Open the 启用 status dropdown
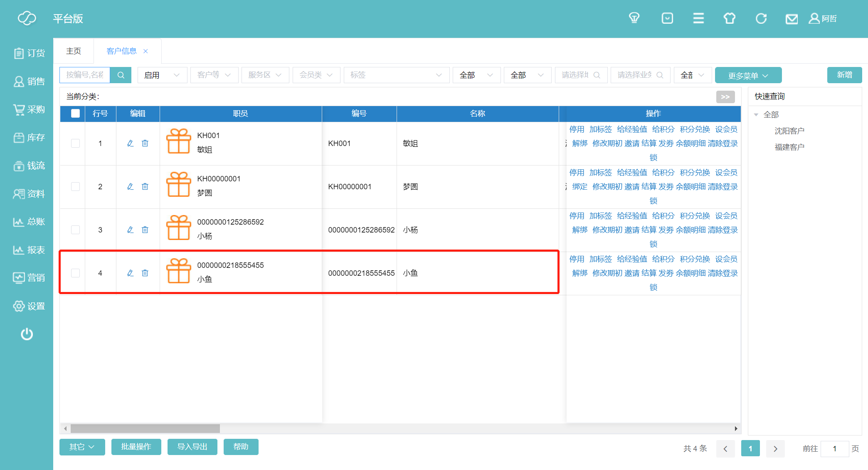868x470 pixels. click(x=162, y=75)
